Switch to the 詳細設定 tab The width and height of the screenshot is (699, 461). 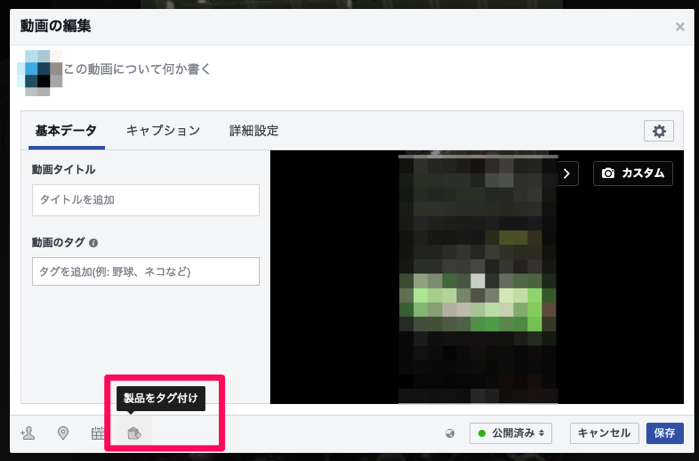[x=254, y=131]
